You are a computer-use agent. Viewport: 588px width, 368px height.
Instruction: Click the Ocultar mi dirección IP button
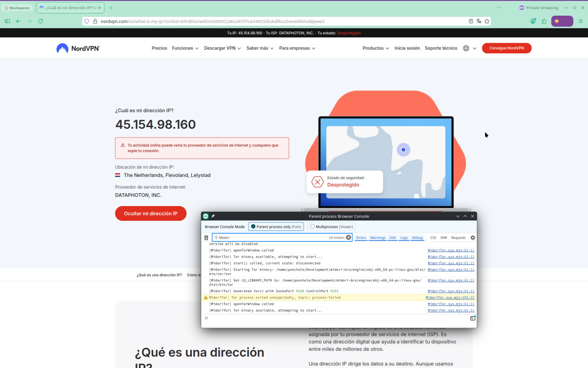click(151, 213)
